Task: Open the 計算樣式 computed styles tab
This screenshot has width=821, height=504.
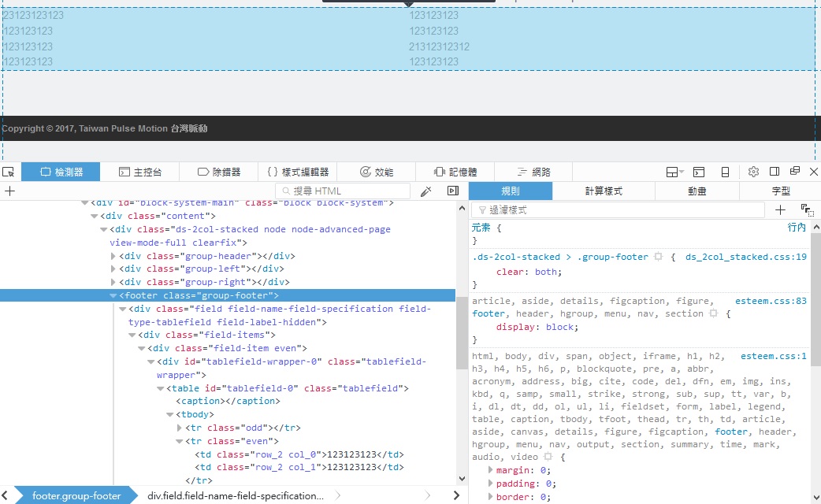Action: [x=604, y=191]
